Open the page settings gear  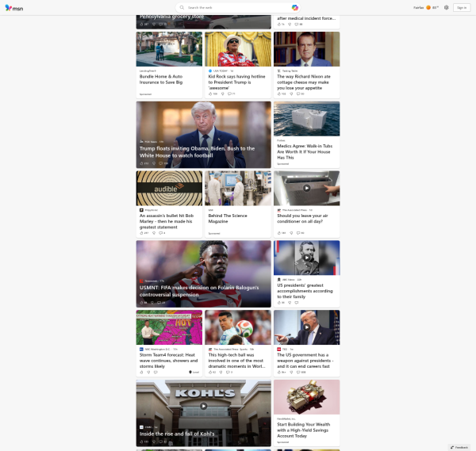coord(446,8)
